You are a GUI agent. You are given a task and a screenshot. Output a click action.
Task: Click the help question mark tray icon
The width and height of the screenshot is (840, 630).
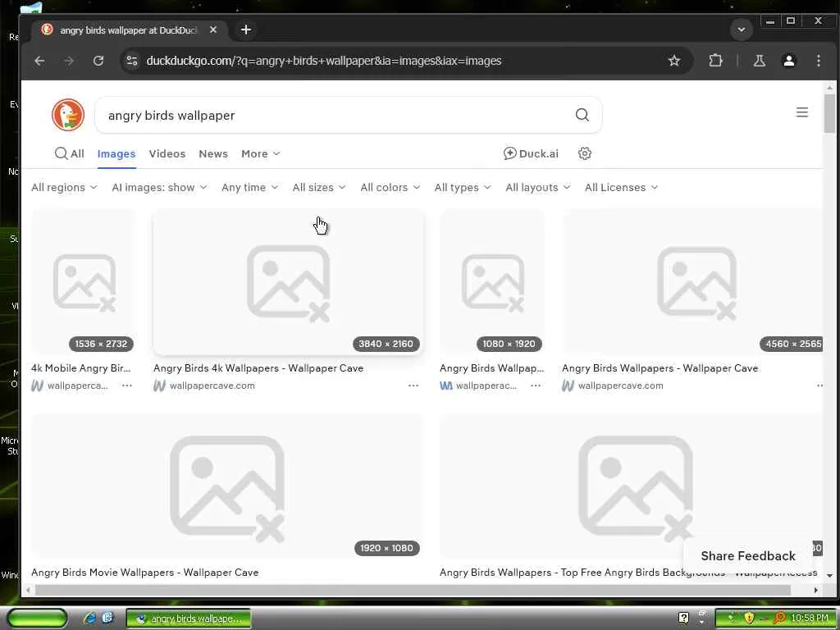[683, 618]
